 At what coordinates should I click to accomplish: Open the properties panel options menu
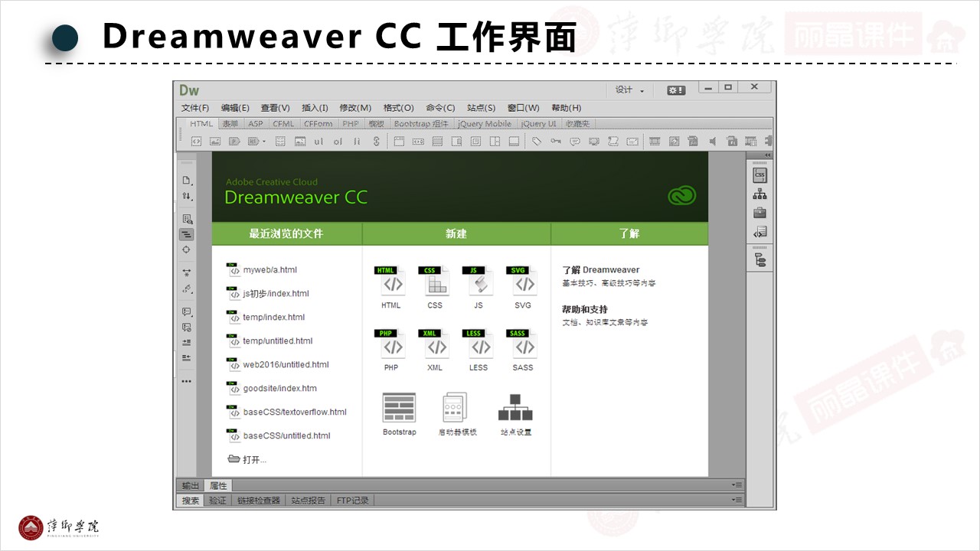coord(737,485)
